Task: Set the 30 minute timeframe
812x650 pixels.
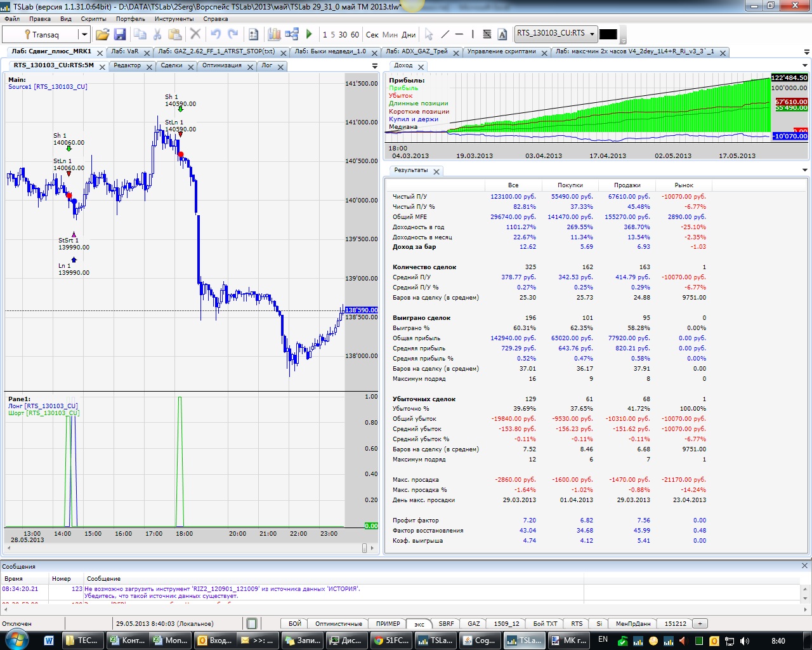Action: 343,34
